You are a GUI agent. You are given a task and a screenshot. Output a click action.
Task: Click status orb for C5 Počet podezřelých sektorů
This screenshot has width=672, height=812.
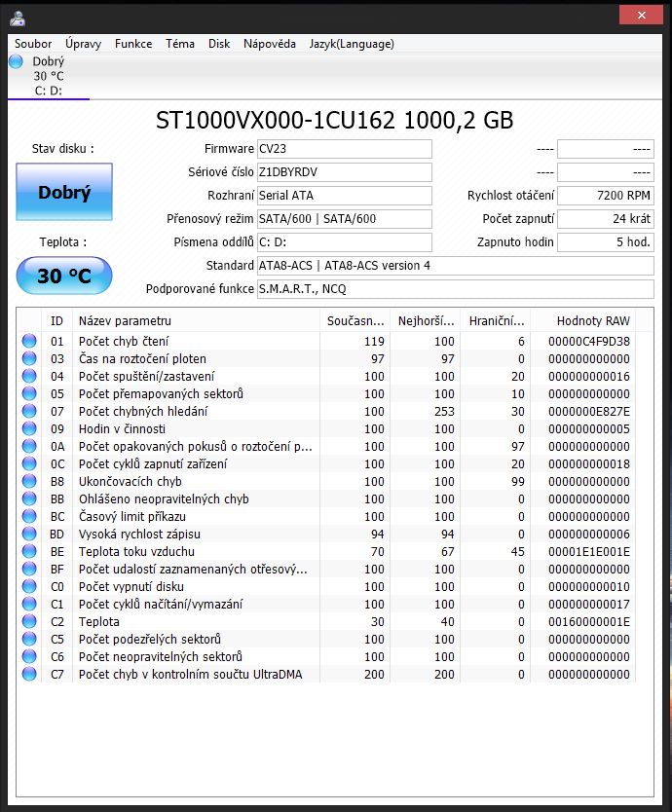pyautogui.click(x=29, y=639)
